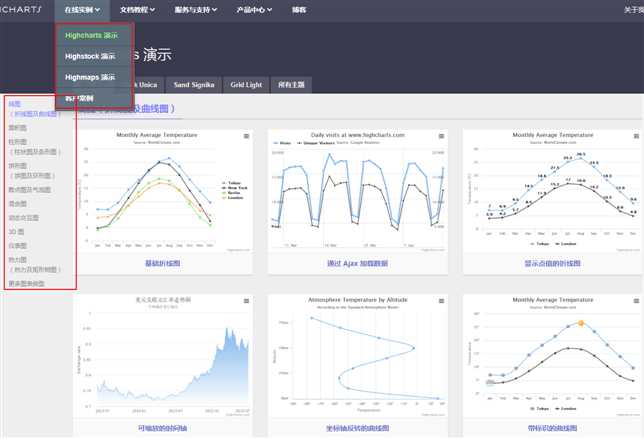644x438 pixels.
Task: Click the orange sun marker on the Tokyo curve
Action: pyautogui.click(x=581, y=323)
